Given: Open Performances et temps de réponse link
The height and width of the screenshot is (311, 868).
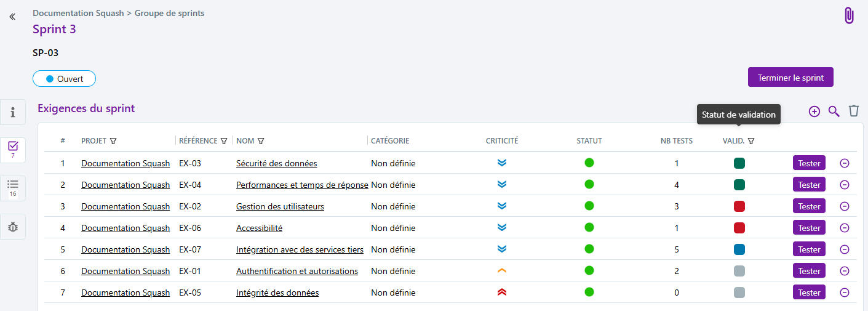Looking at the screenshot, I should [302, 185].
